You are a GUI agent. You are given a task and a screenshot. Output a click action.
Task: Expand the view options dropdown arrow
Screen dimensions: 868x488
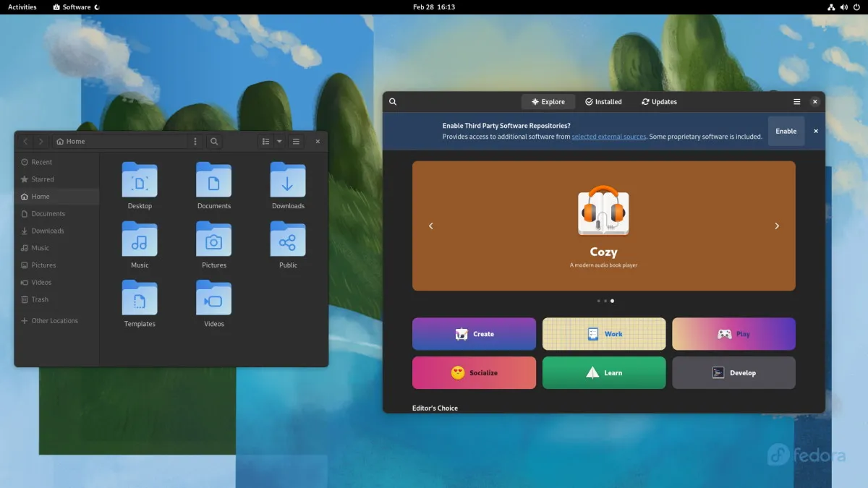[x=279, y=142]
